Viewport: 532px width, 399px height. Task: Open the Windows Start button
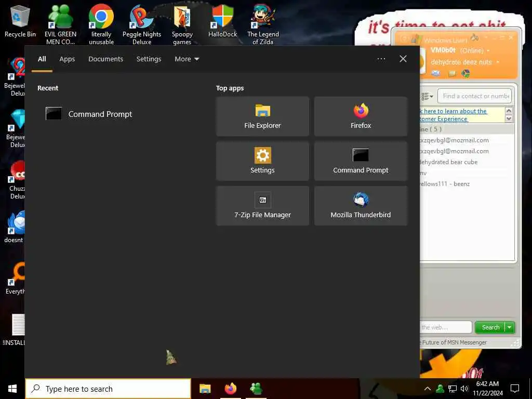click(x=12, y=389)
